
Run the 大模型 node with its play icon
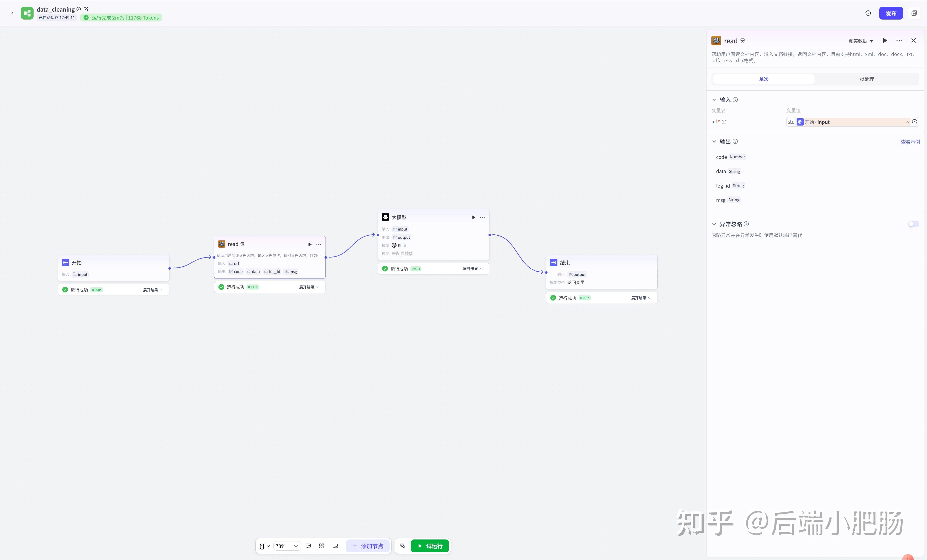point(474,217)
